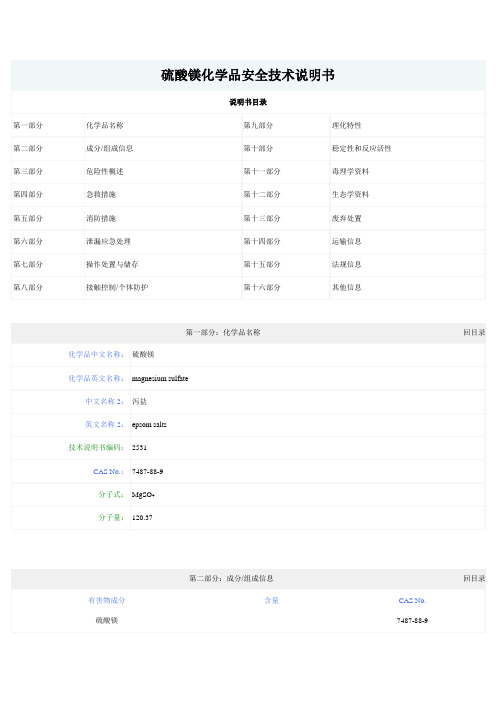The width and height of the screenshot is (496, 702).
Task: Click the 第一部分：化学品名称 section header
Action: tap(223, 332)
